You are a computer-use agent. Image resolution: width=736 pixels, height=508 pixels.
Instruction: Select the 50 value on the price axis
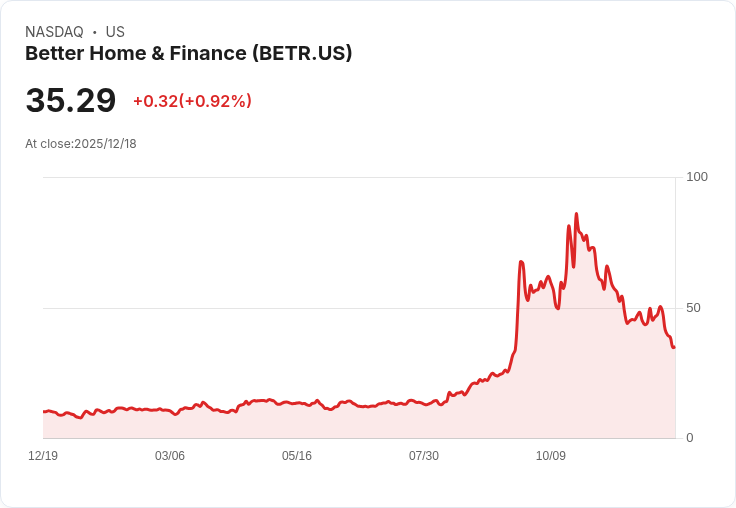coord(694,308)
